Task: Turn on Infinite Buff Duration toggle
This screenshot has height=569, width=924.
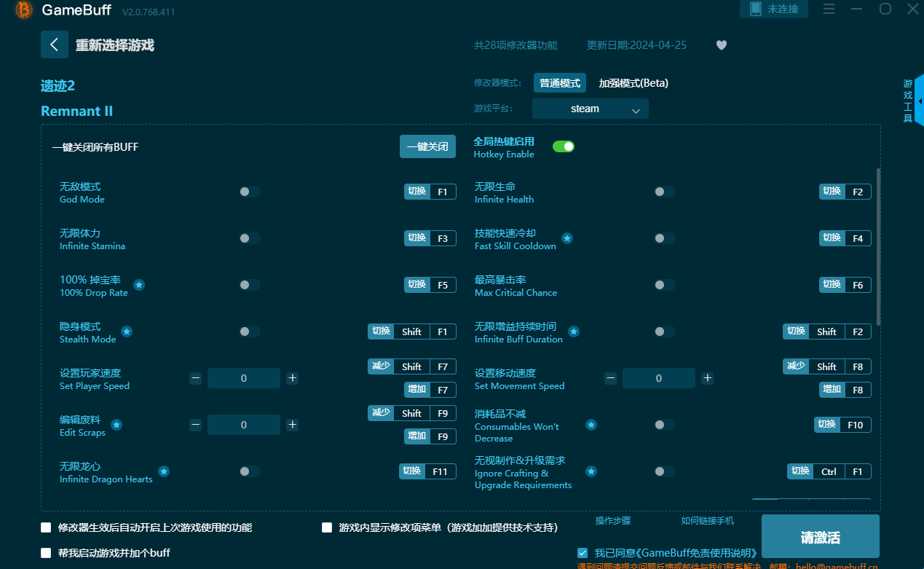Action: point(665,331)
